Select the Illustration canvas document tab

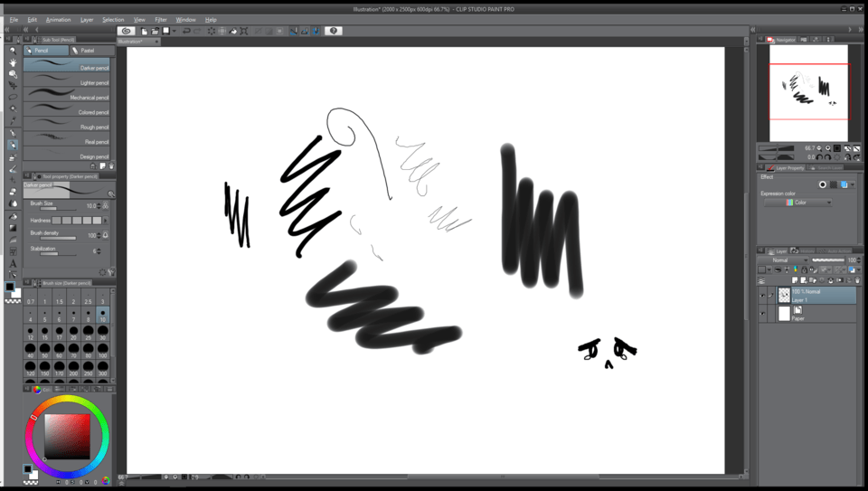[x=138, y=42]
